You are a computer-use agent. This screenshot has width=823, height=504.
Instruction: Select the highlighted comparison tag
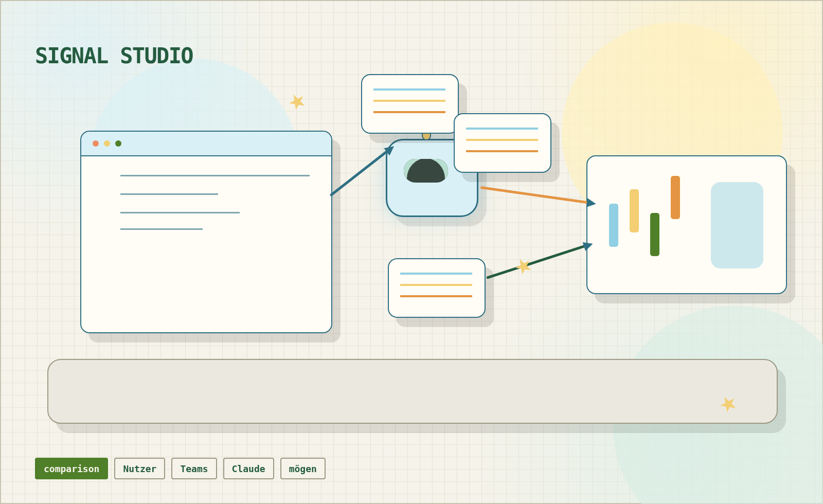(71, 469)
